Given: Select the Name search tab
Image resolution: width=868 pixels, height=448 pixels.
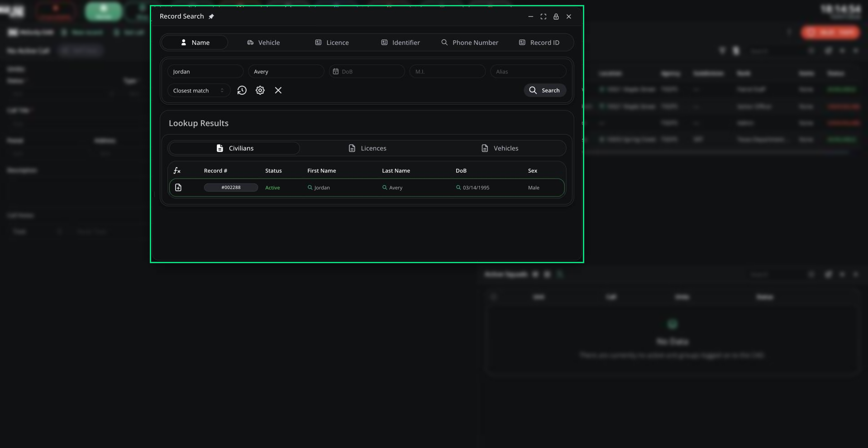Looking at the screenshot, I should coord(195,43).
